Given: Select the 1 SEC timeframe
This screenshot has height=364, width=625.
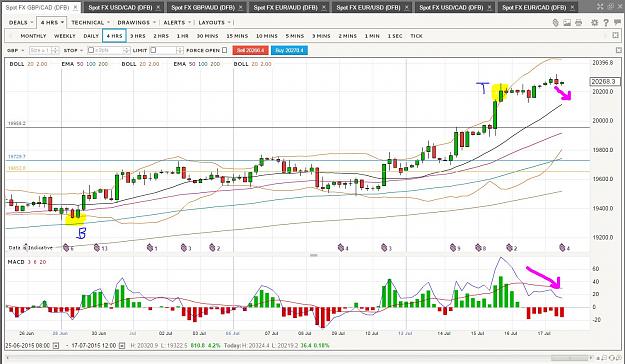Looking at the screenshot, I should [x=395, y=36].
